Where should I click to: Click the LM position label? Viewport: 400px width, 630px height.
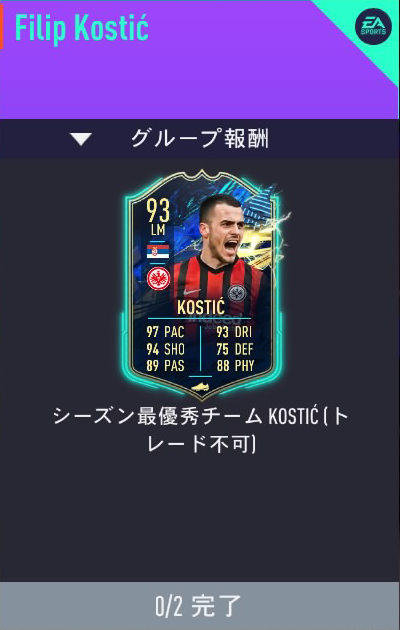(x=158, y=231)
